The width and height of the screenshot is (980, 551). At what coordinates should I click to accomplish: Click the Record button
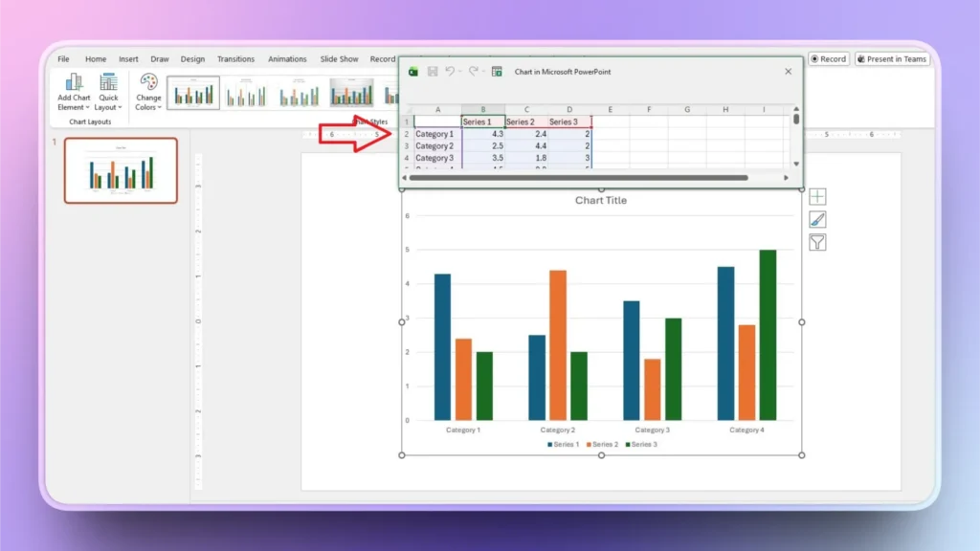coord(829,58)
